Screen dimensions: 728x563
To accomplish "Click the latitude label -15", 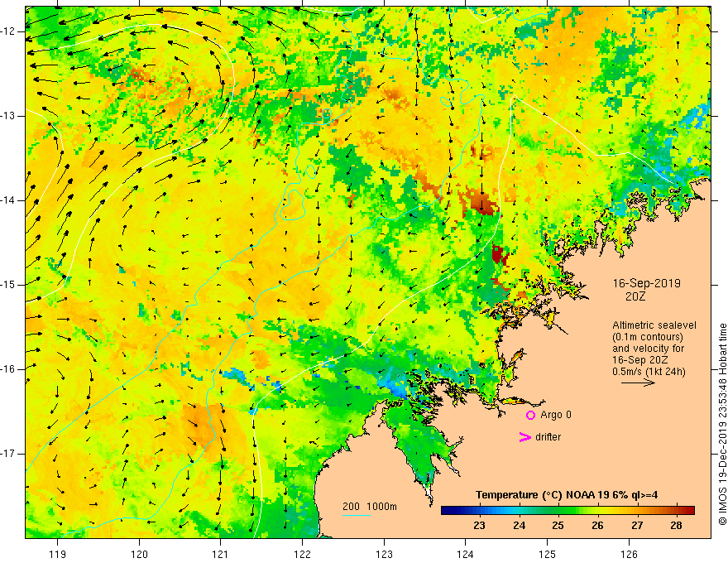I will pos(9,285).
